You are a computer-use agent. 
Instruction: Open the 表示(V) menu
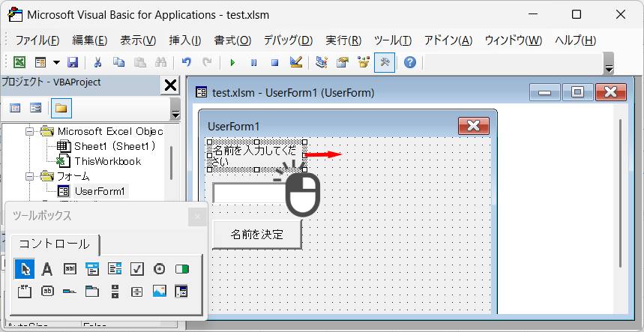(x=138, y=40)
